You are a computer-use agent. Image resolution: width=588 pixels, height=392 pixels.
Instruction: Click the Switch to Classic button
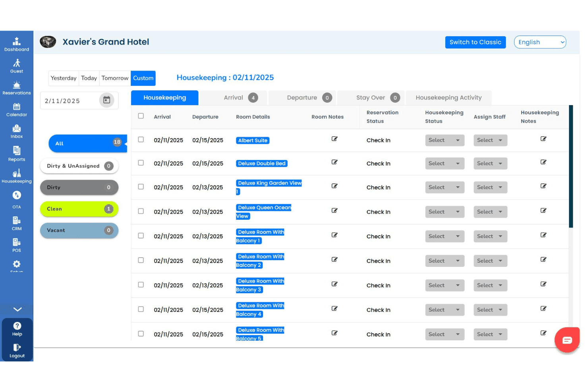tap(475, 42)
